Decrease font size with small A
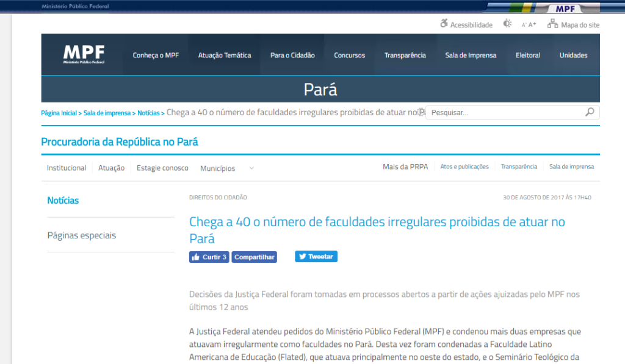625x364 pixels. 524,25
